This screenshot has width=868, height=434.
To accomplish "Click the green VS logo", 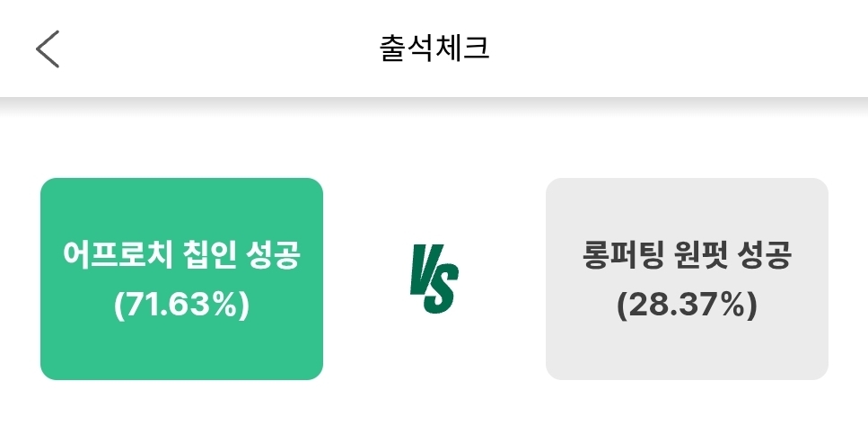I will pos(434,280).
